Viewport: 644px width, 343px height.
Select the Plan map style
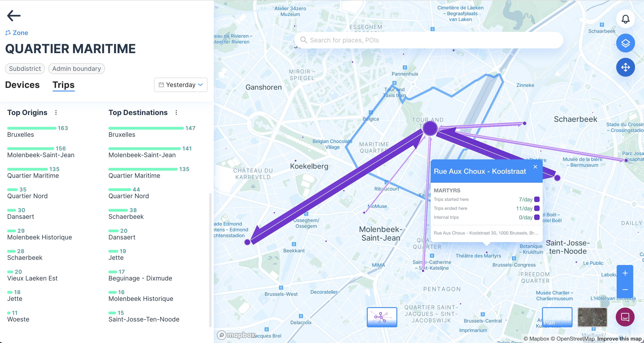[x=557, y=317]
